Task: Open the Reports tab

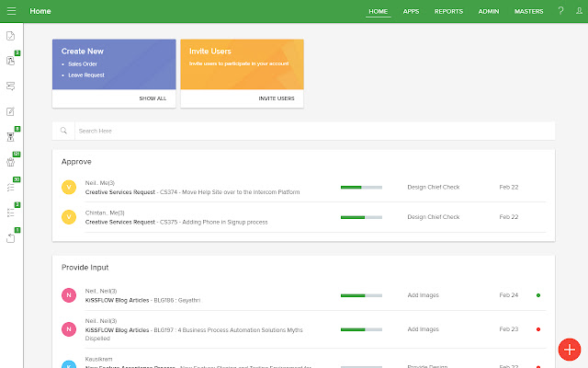Action: 448,11
